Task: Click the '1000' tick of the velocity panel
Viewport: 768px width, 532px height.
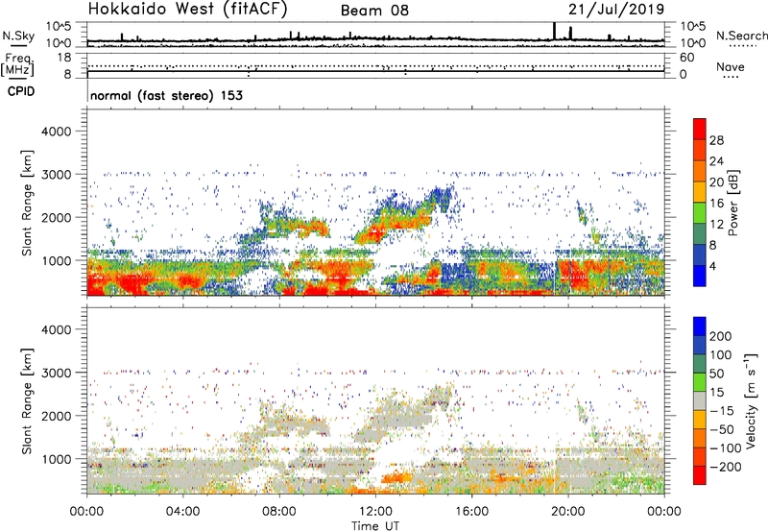Action: tap(56, 459)
